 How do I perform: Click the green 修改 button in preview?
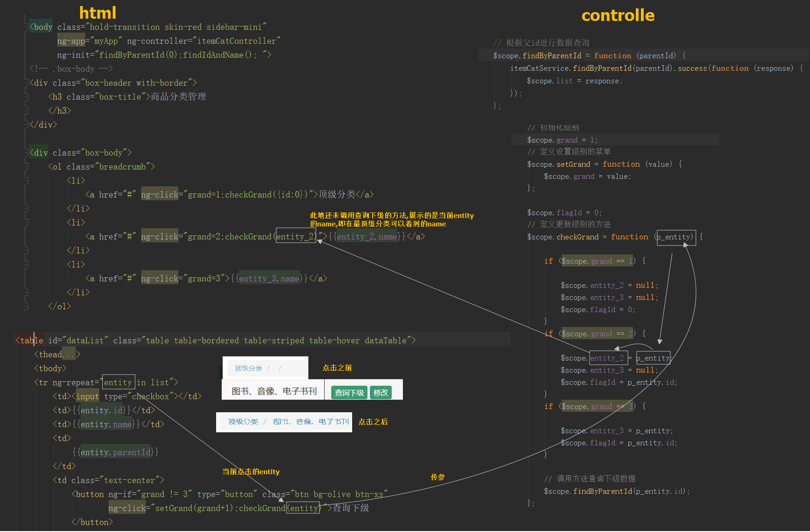point(381,392)
